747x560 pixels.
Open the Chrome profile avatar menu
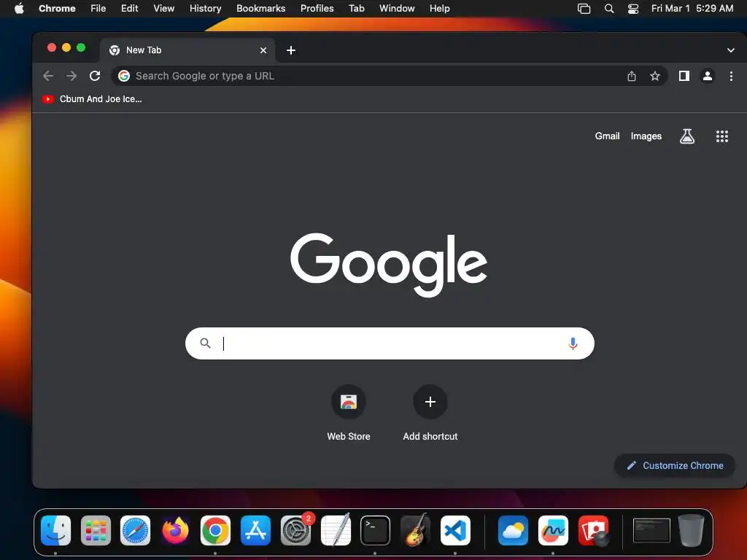coord(708,76)
